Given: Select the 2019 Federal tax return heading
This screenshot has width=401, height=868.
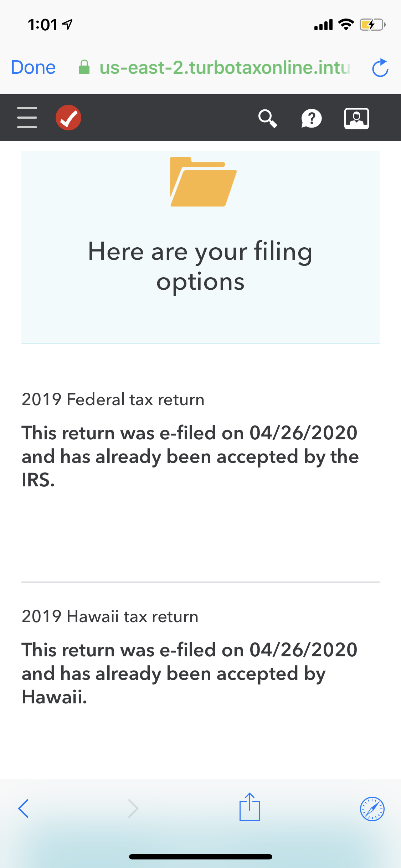Looking at the screenshot, I should (113, 399).
